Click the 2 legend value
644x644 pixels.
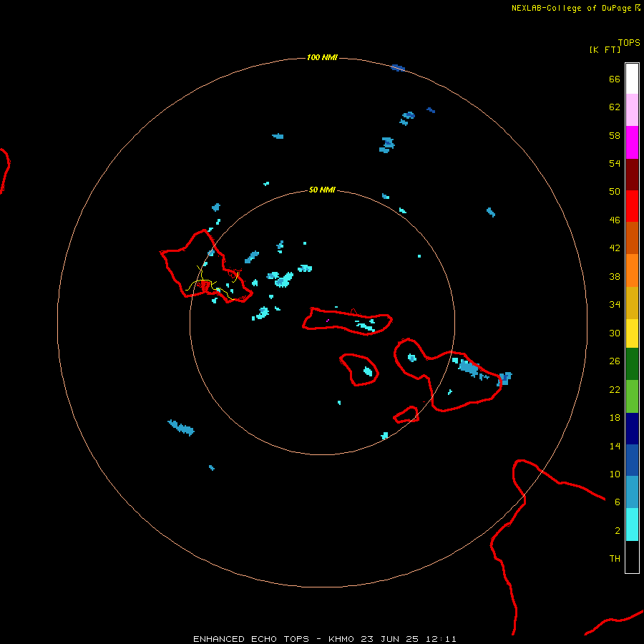(x=618, y=531)
